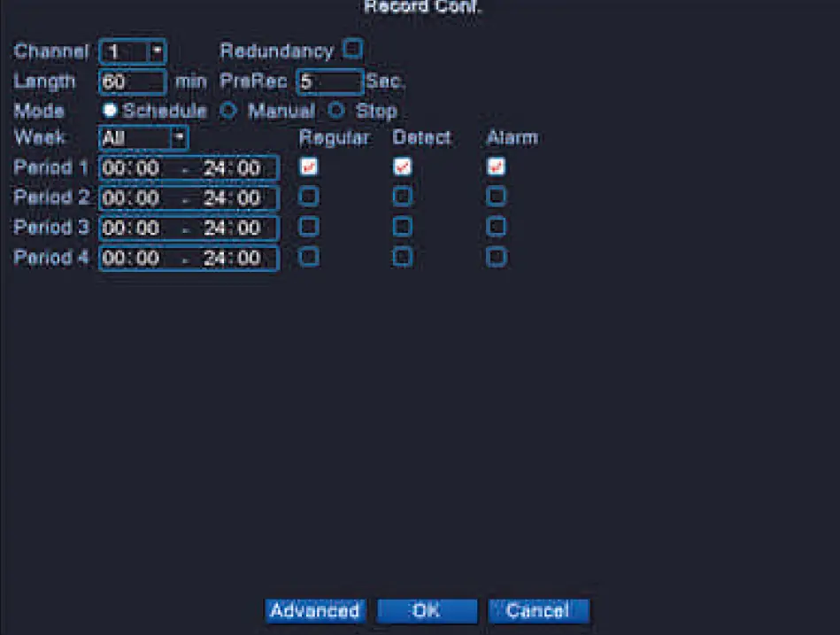Click the Period 3 time range field
Image resolution: width=840 pixels, height=635 pixels.
pyautogui.click(x=189, y=228)
